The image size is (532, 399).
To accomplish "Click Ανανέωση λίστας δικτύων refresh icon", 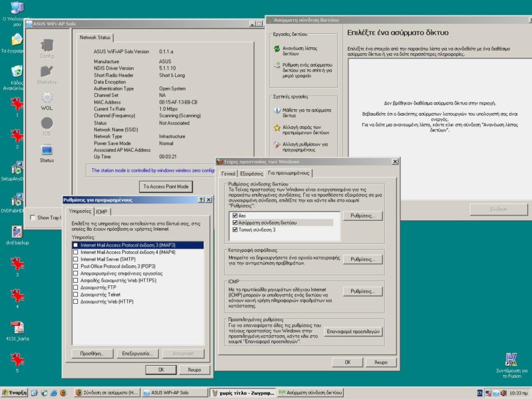I will pos(277,49).
